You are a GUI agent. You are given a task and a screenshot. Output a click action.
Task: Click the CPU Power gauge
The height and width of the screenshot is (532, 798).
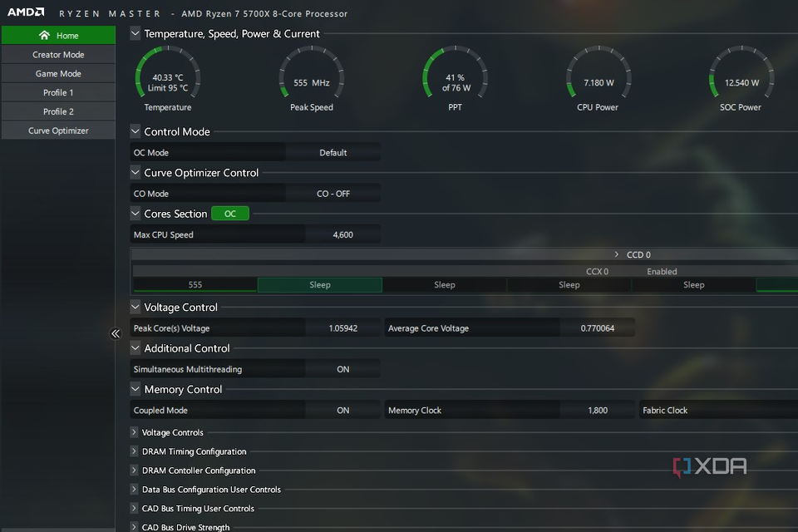pyautogui.click(x=598, y=73)
